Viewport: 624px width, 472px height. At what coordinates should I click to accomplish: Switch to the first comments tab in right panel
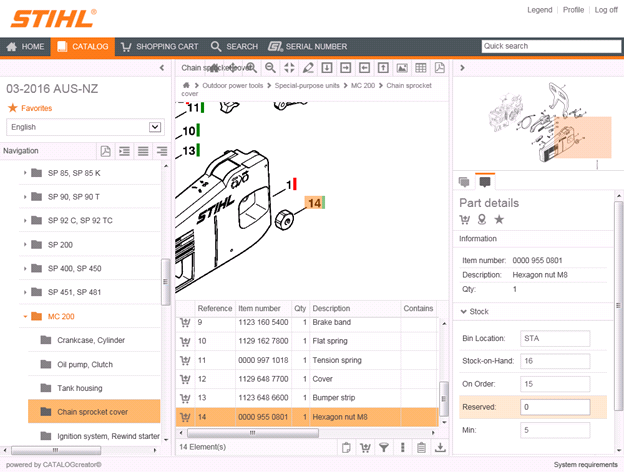click(x=464, y=182)
